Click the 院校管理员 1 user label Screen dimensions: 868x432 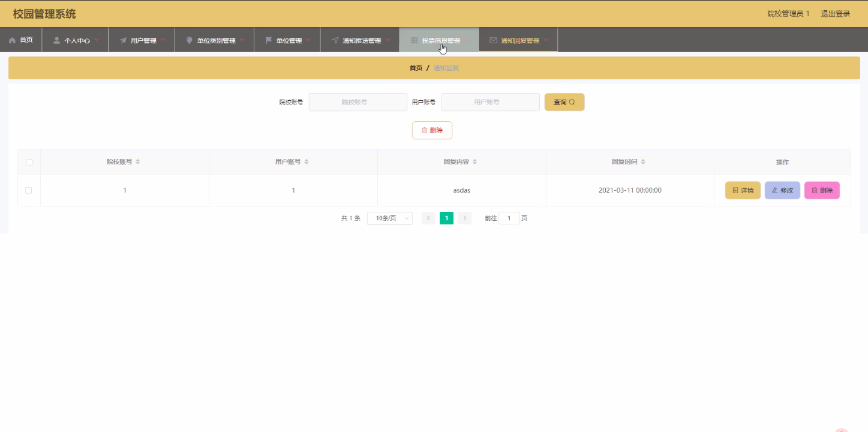click(x=788, y=14)
